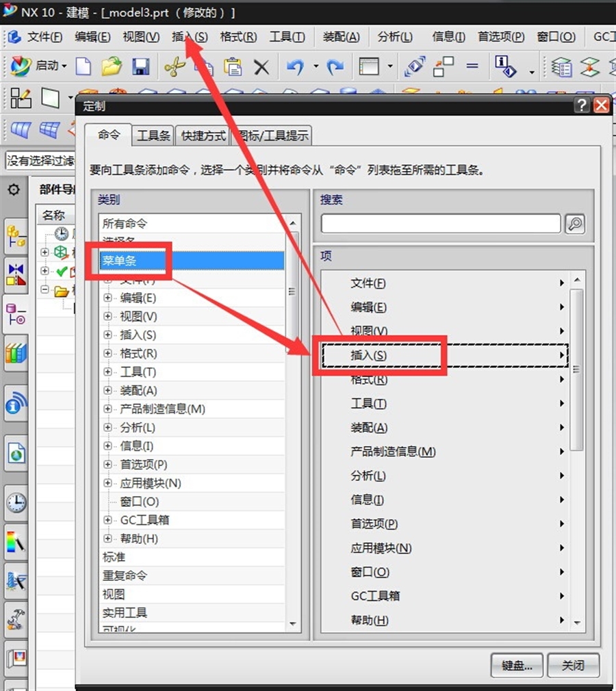Click the Open folder icon
This screenshot has width=616, height=691.
click(112, 66)
